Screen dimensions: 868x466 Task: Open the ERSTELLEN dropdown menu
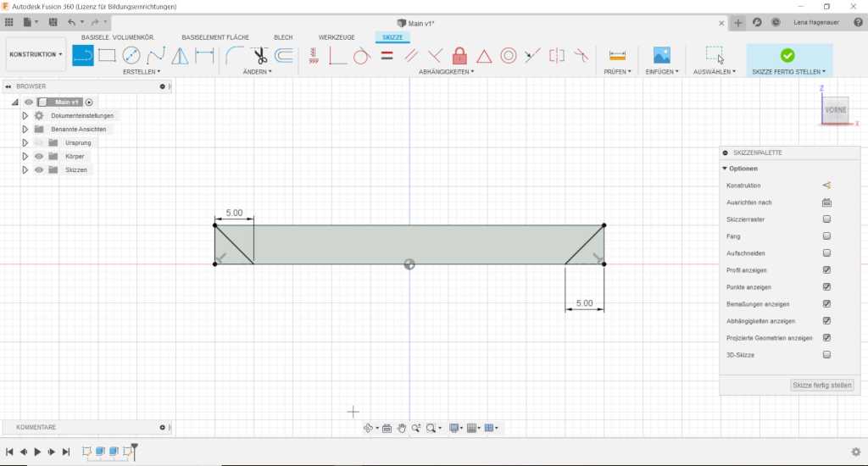click(x=142, y=72)
